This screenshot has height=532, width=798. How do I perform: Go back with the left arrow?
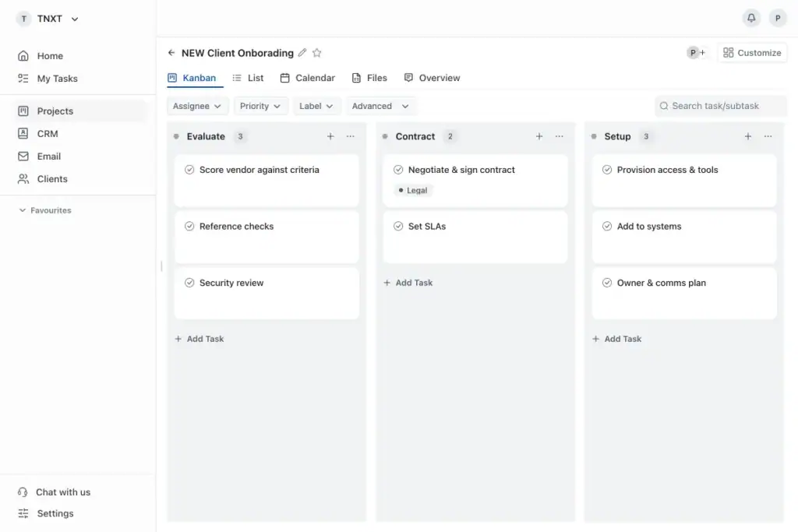click(171, 53)
